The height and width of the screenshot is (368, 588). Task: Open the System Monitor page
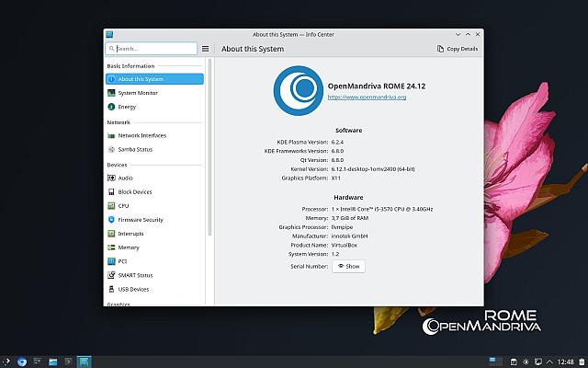154,93
